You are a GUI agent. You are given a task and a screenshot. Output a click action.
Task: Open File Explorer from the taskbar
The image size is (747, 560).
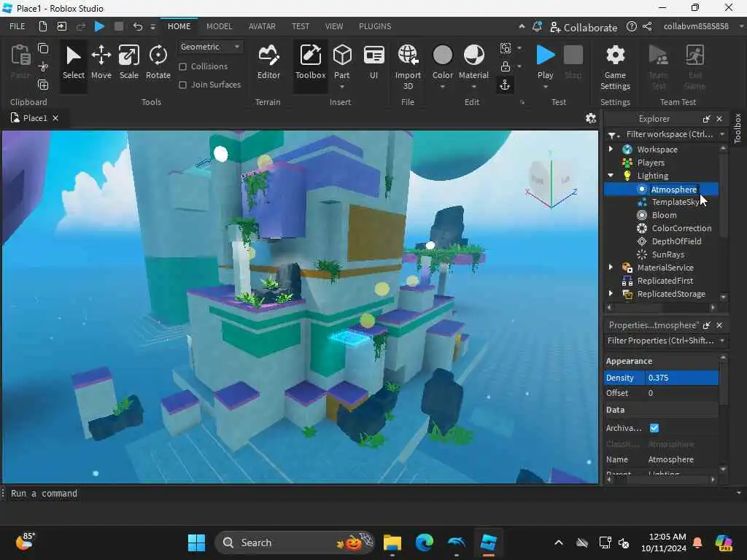[x=392, y=542]
